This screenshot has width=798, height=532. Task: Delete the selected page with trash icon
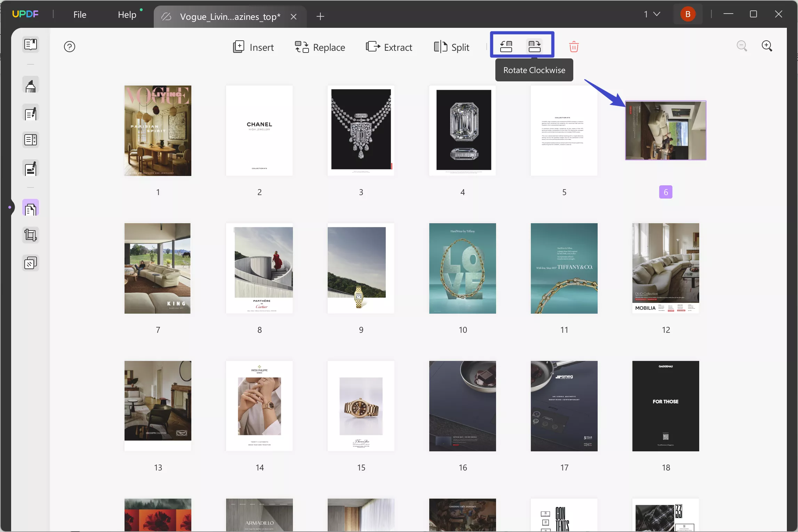tap(574, 47)
